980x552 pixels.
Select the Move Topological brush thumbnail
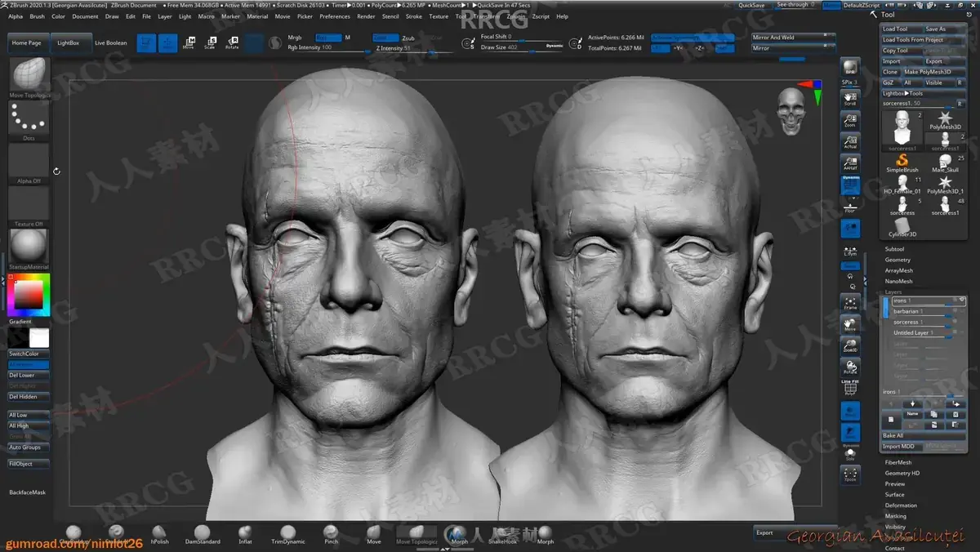point(29,75)
